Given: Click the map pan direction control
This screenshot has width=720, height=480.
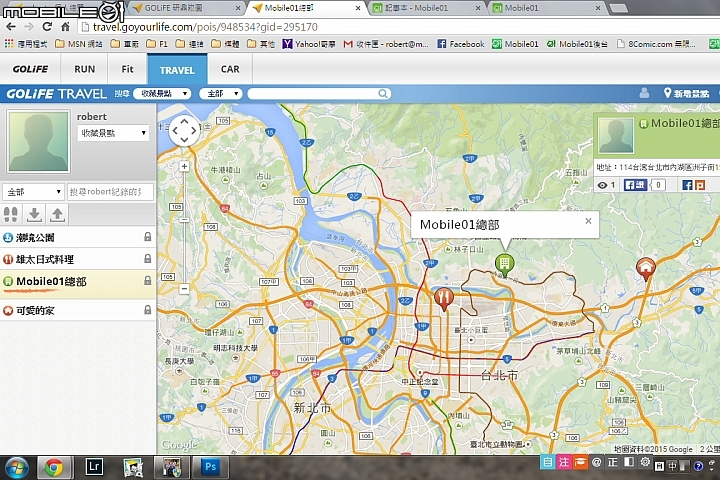Looking at the screenshot, I should 185,130.
